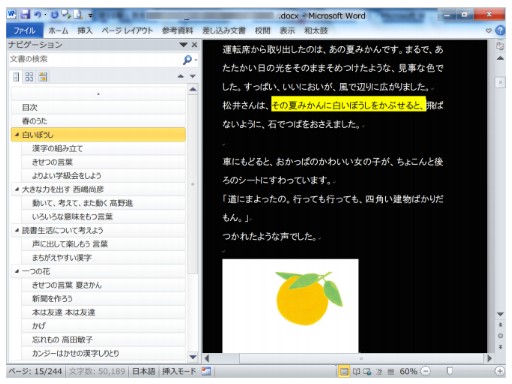Viewport: 512px width, 384px height.
Task: Collapse the 白いぼうし heading
Action: point(17,135)
